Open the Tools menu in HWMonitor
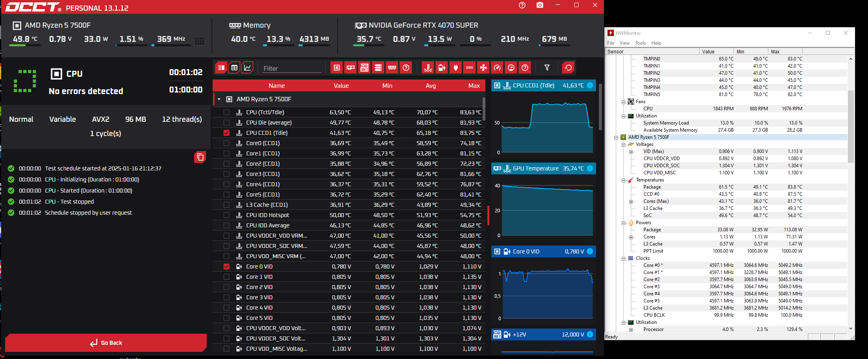 [x=640, y=43]
